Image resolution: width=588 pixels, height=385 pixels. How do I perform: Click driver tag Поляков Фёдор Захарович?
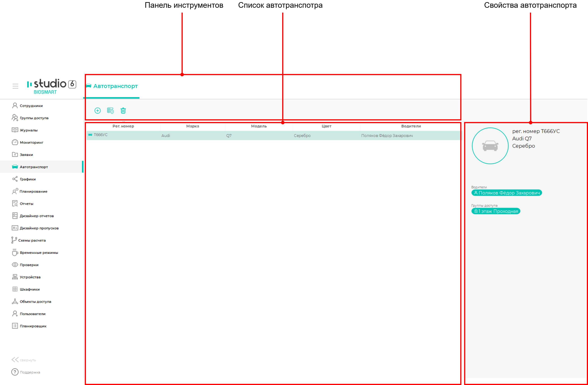(x=507, y=193)
